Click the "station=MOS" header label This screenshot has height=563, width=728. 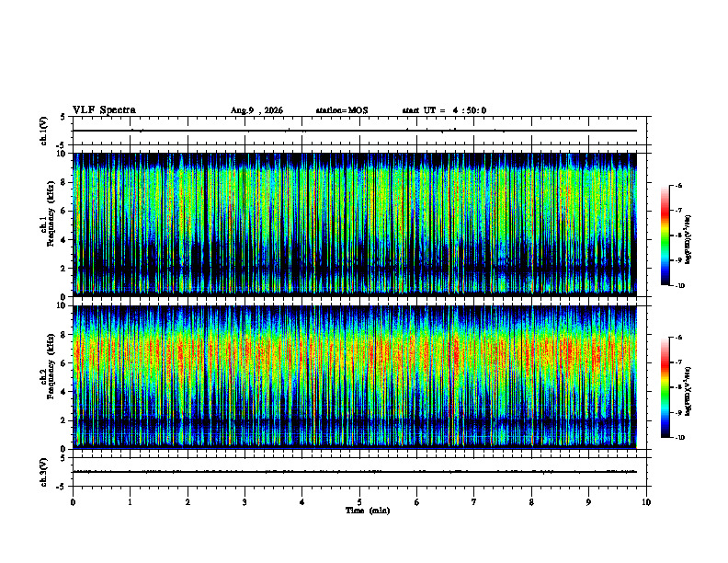pos(342,110)
